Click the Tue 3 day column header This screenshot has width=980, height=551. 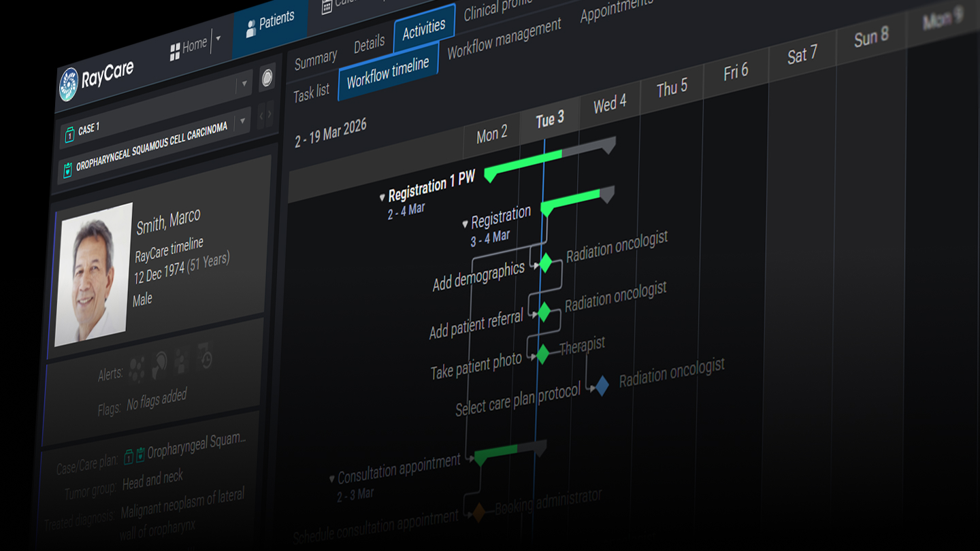pos(550,120)
